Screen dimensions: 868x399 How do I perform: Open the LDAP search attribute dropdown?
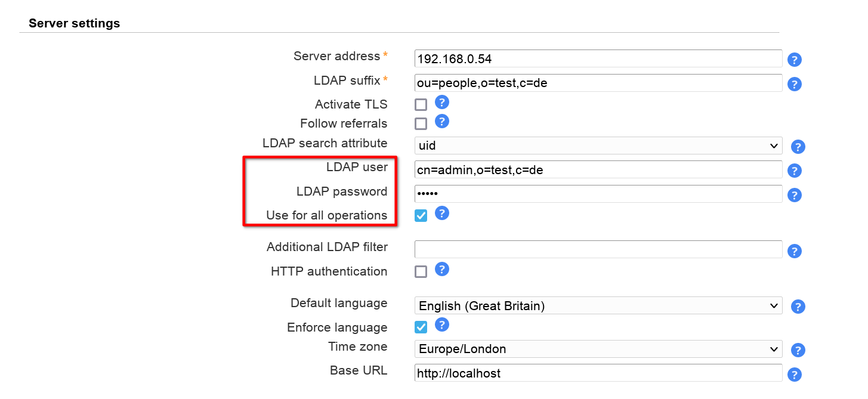click(x=598, y=146)
